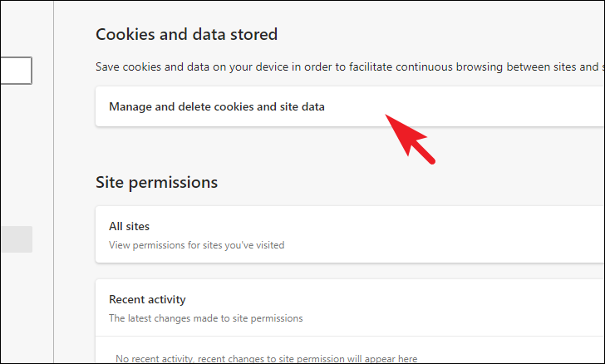Focus the settings search box in sidebar

[16, 71]
